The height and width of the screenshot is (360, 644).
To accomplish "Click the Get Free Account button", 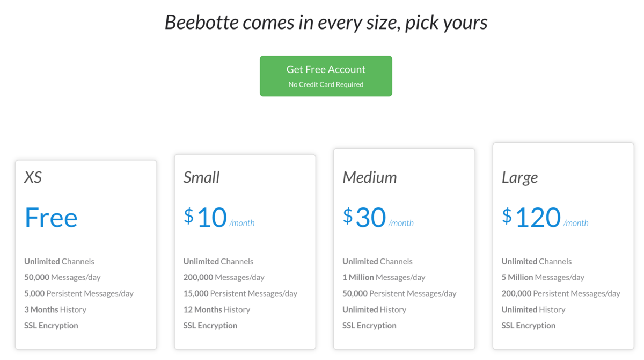I will pos(326,76).
